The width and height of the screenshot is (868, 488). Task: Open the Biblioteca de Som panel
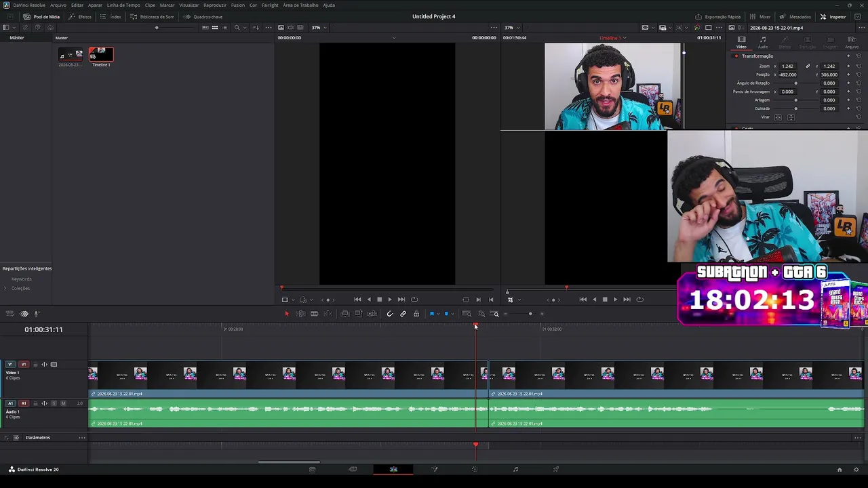pos(153,16)
